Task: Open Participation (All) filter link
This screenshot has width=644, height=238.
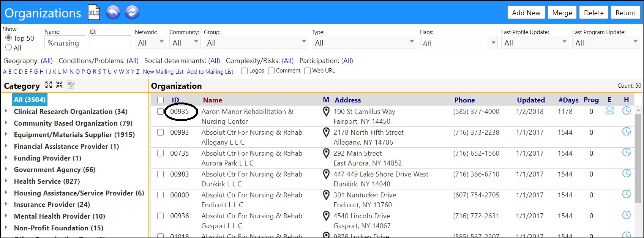Action: pyautogui.click(x=347, y=61)
